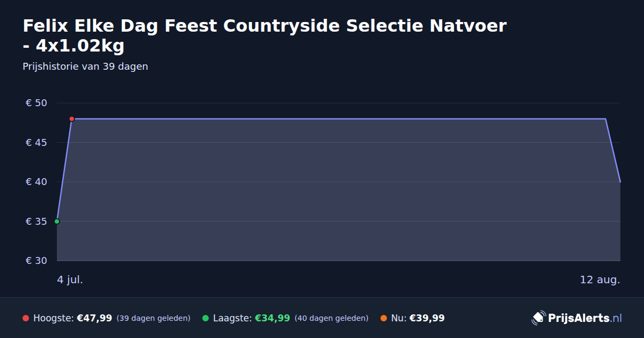This screenshot has width=644, height=338.
Task: Click the line endpoint at € 40
Action: 620,182
